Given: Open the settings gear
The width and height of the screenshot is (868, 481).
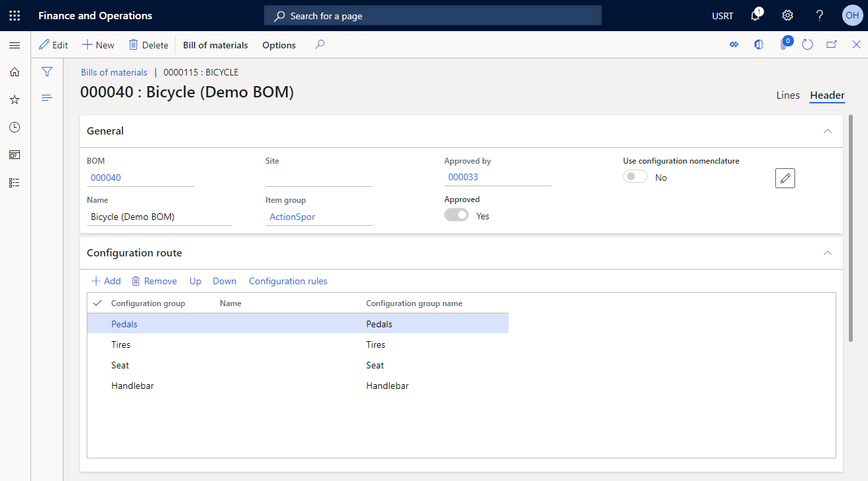Looking at the screenshot, I should click(787, 15).
